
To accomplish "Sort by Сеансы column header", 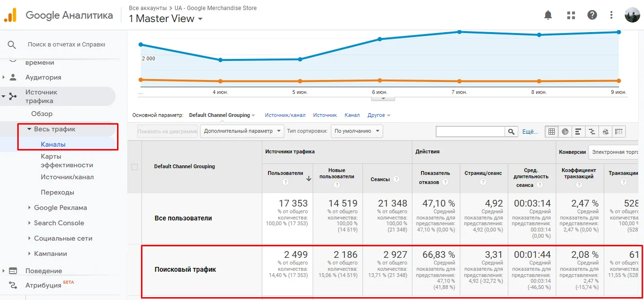I will pyautogui.click(x=380, y=179).
